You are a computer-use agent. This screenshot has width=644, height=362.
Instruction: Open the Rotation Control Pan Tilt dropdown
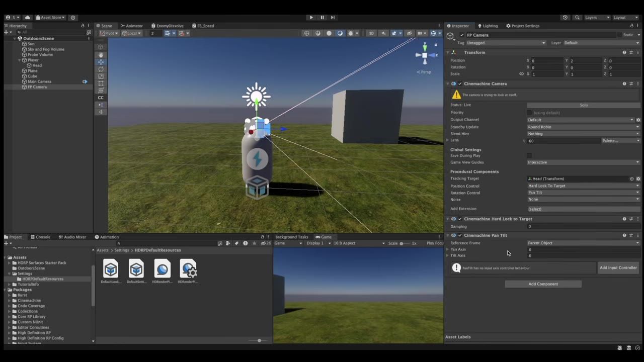pyautogui.click(x=584, y=193)
